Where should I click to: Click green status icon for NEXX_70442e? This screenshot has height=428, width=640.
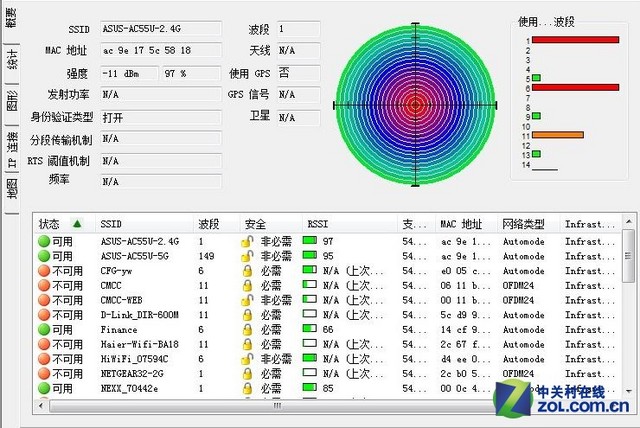(x=44, y=388)
